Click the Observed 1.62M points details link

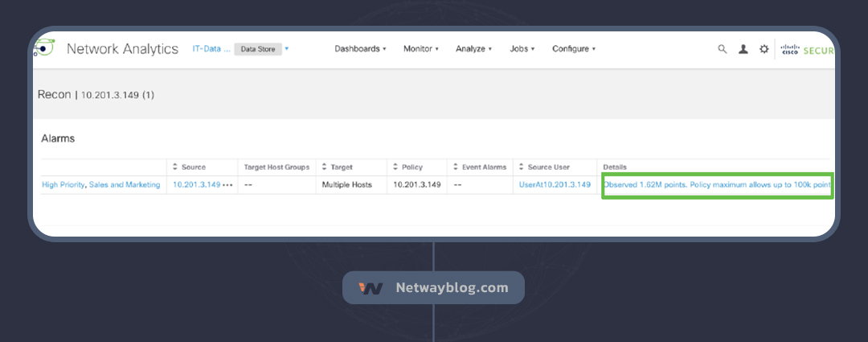[717, 185]
